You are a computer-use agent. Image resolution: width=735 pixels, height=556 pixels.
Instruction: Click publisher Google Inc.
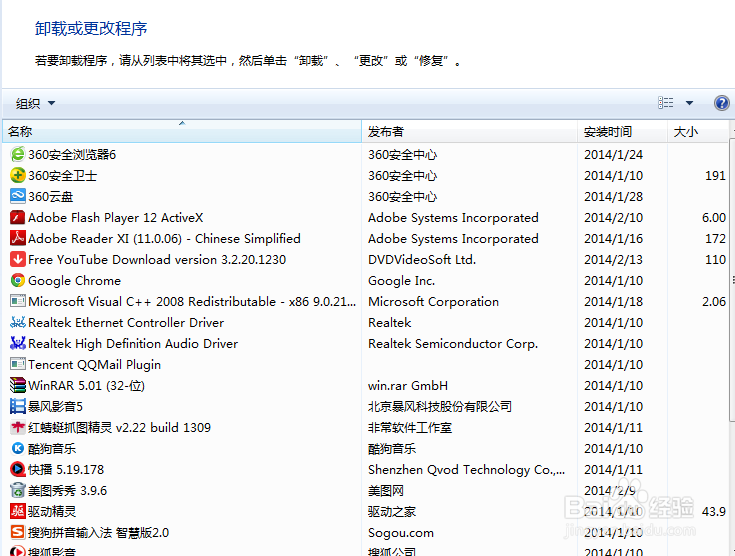402,281
